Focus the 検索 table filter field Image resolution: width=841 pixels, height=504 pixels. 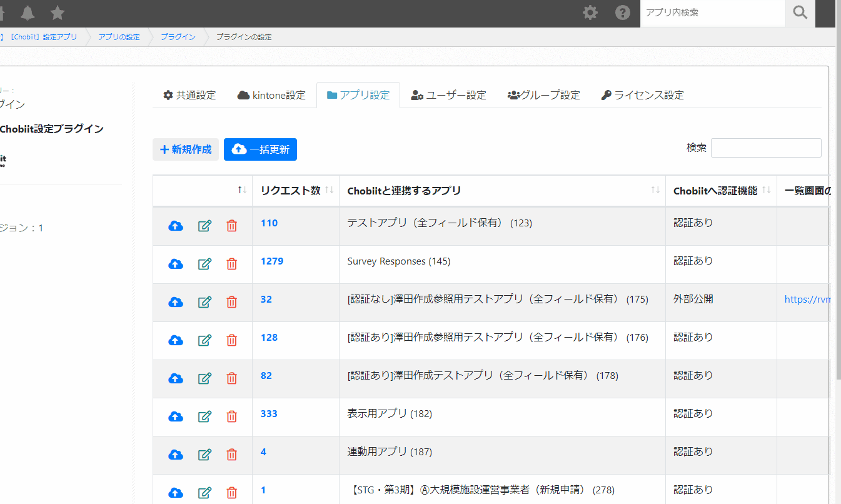766,148
